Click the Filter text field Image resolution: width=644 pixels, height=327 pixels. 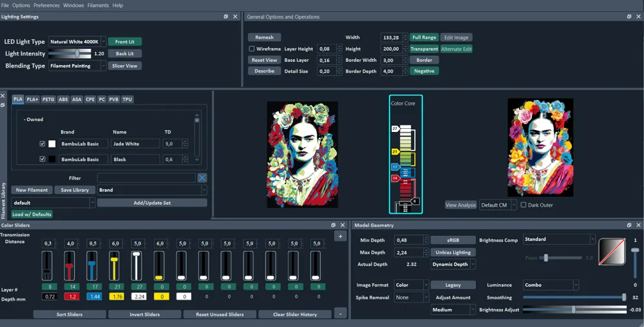click(146, 178)
